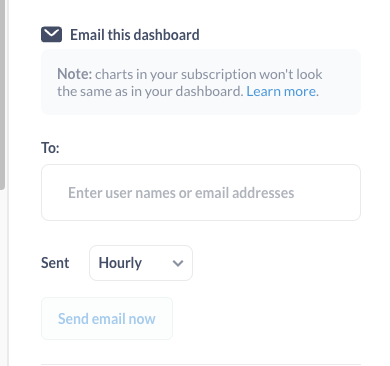Click the gray note info box
The height and width of the screenshot is (366, 390).
[201, 82]
